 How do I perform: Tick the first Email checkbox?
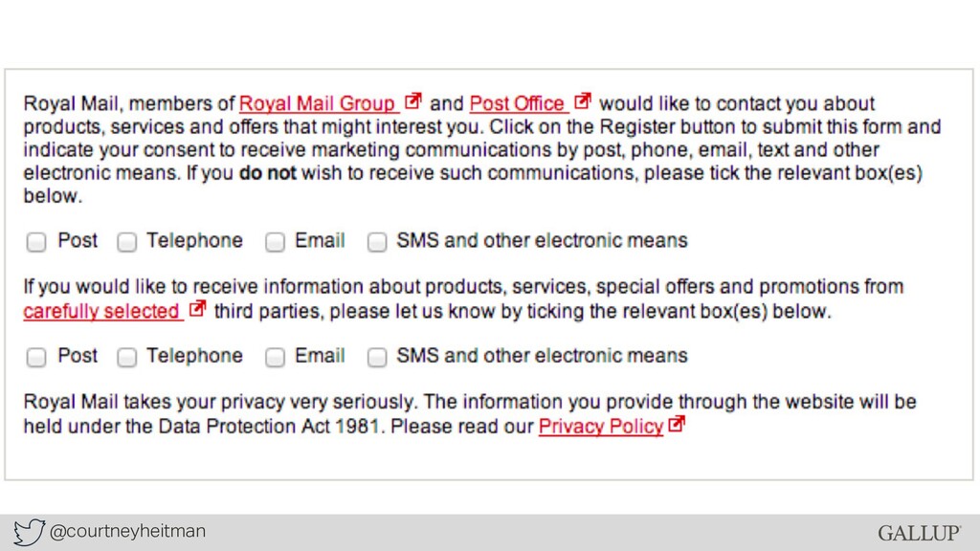275,242
